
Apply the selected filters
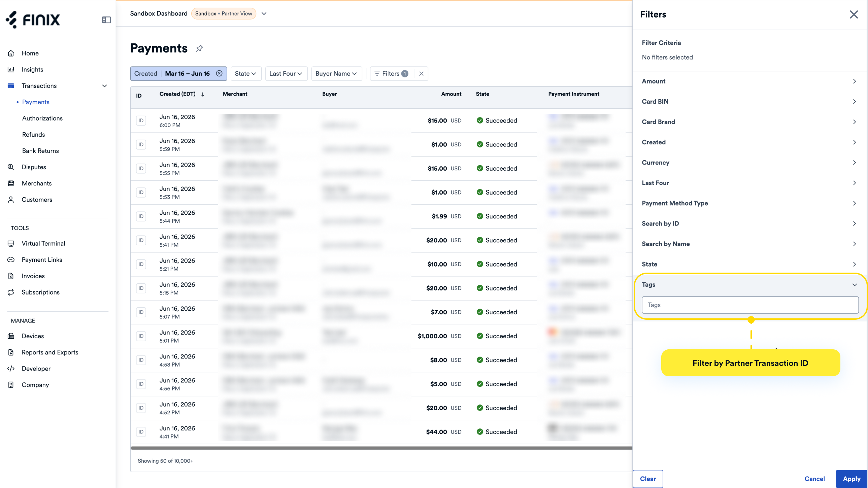click(x=851, y=479)
